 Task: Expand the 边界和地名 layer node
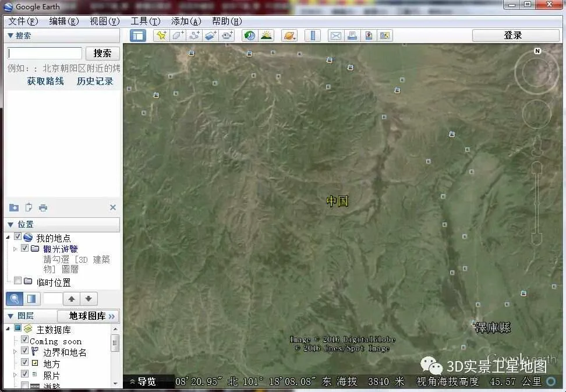[15, 352]
